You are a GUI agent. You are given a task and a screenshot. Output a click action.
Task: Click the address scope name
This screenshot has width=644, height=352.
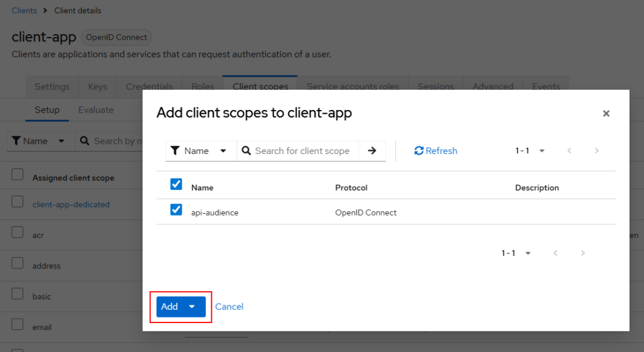[x=47, y=266]
